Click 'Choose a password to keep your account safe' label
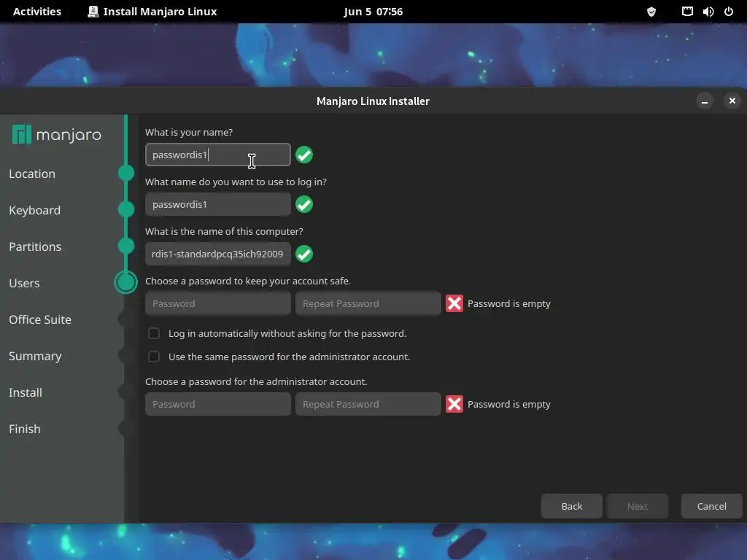This screenshot has width=747, height=560. point(248,281)
